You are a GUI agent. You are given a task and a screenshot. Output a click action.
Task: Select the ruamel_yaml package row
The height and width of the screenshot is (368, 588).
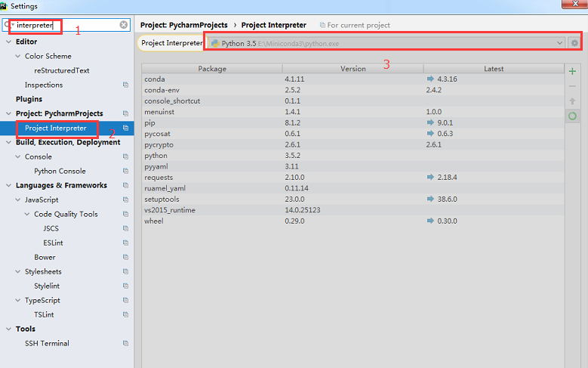coord(352,187)
